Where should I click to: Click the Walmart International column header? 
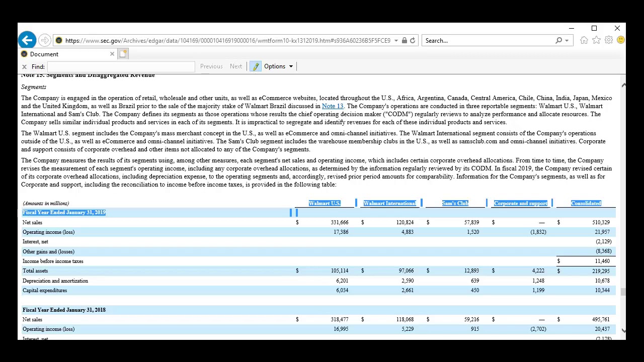pos(390,203)
